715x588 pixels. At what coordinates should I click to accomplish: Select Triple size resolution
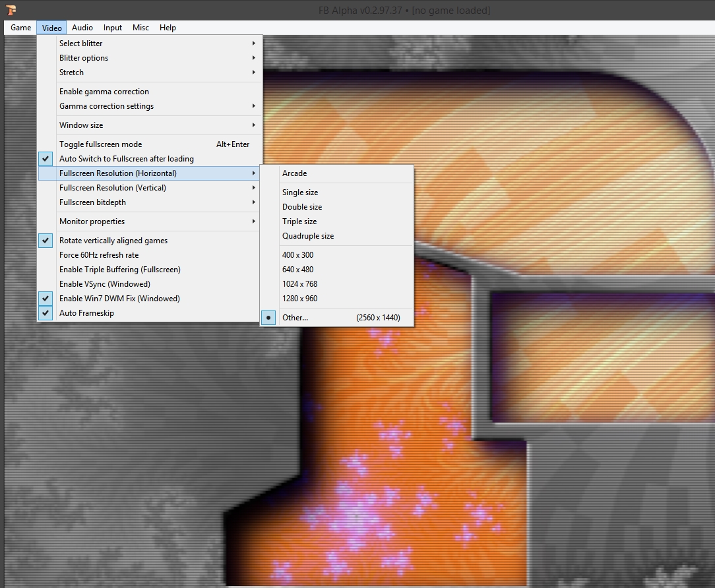337,221
